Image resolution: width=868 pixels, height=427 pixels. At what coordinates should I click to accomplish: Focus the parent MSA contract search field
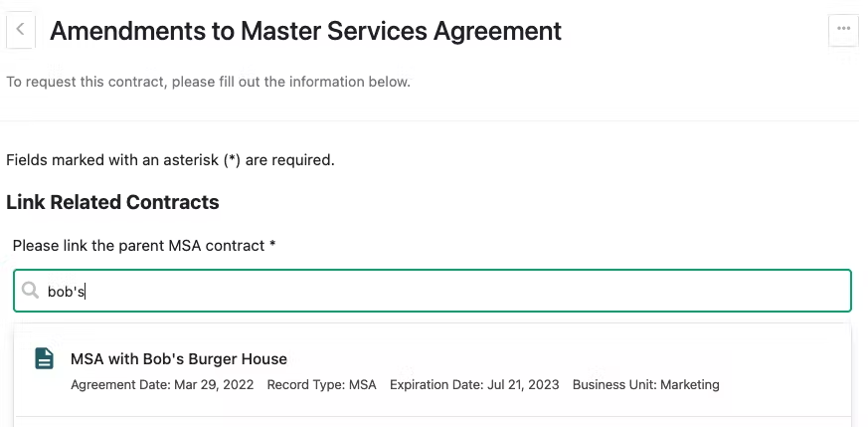(433, 291)
